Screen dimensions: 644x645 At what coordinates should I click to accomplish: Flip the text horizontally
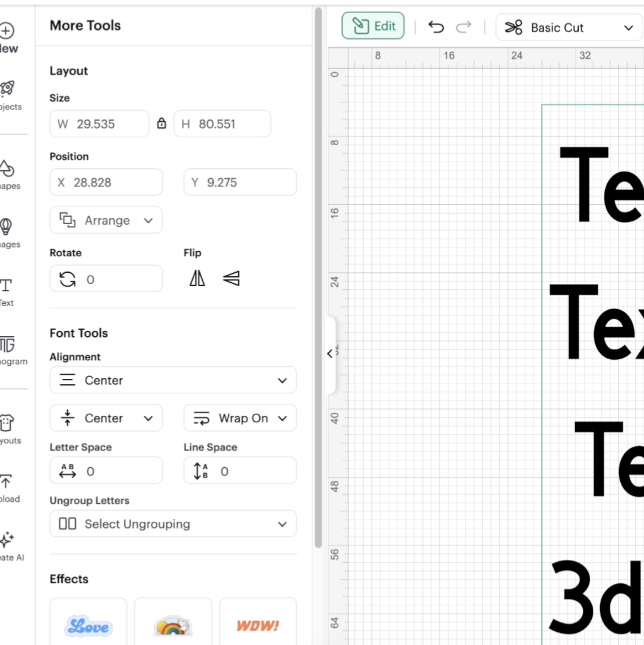click(197, 278)
